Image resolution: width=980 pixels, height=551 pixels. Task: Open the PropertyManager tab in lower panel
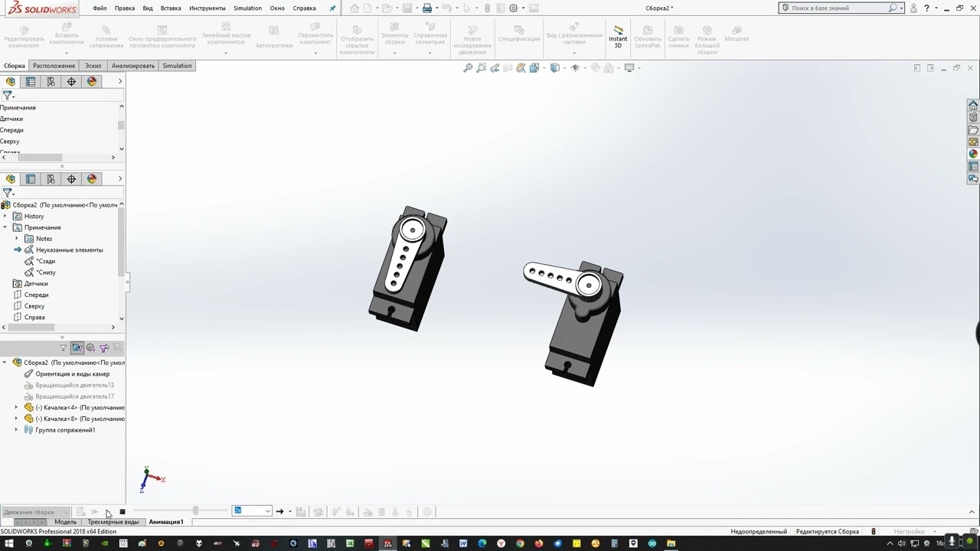tap(31, 178)
